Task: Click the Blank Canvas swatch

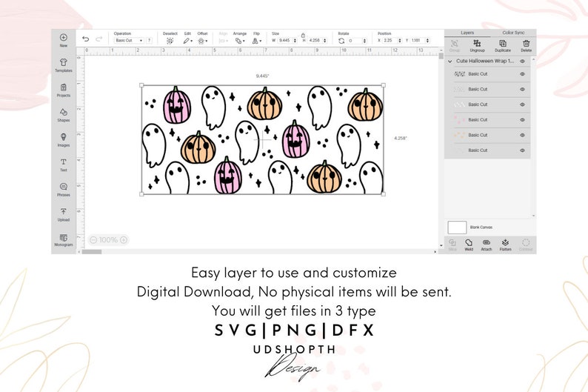Action: pyautogui.click(x=457, y=227)
